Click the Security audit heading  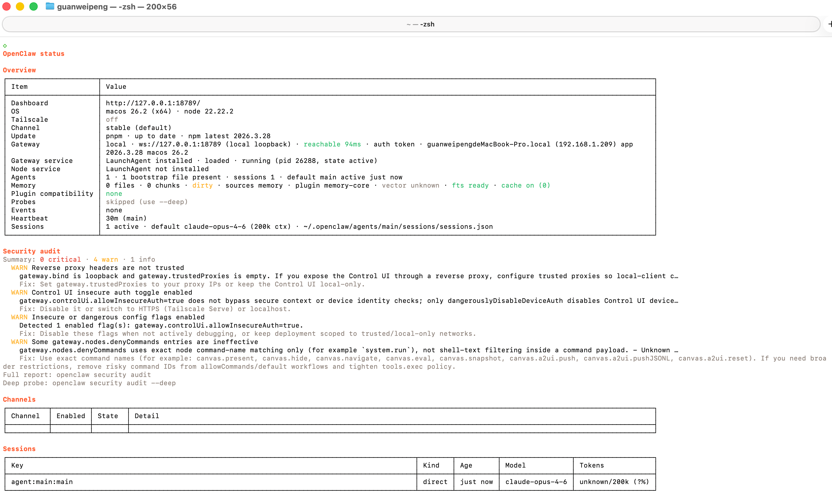(31, 251)
